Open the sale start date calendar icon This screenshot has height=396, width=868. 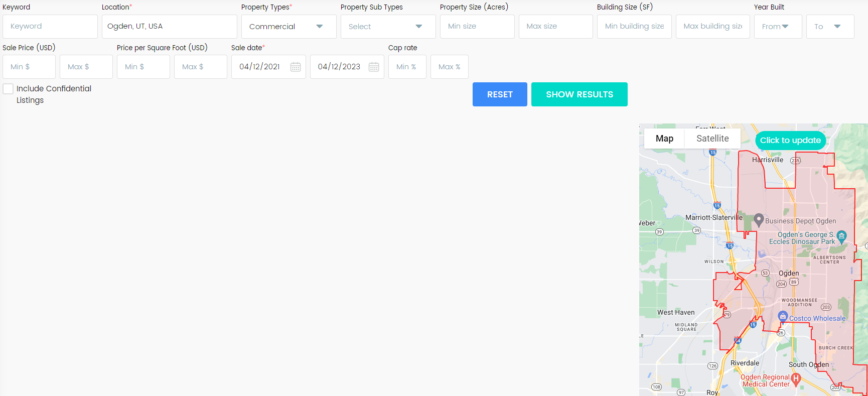pos(296,67)
